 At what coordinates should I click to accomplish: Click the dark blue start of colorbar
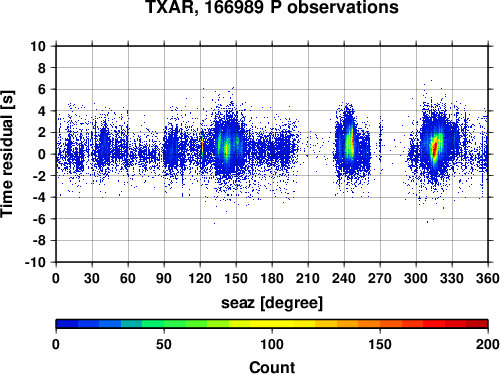pos(67,324)
